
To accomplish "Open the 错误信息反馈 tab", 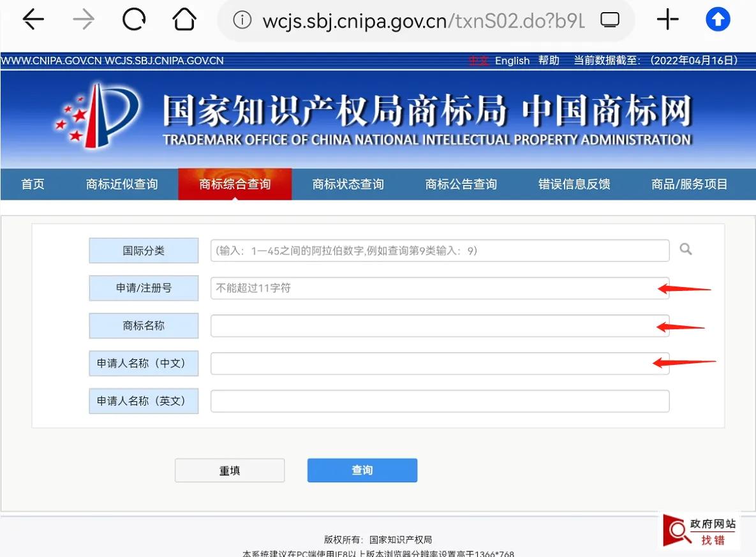I will [574, 184].
